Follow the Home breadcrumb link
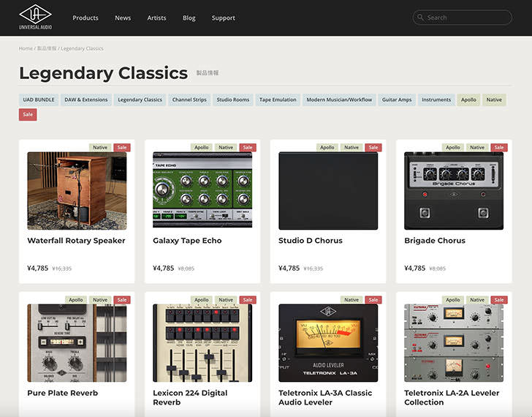 (26, 48)
